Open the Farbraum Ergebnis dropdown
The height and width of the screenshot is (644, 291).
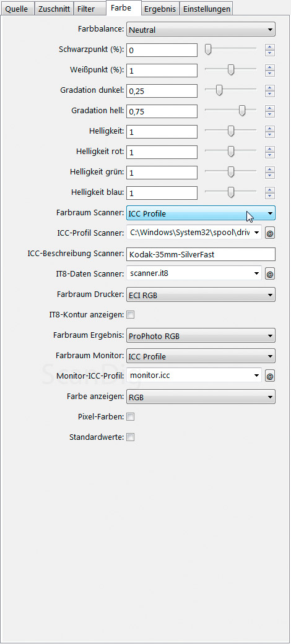pos(201,336)
